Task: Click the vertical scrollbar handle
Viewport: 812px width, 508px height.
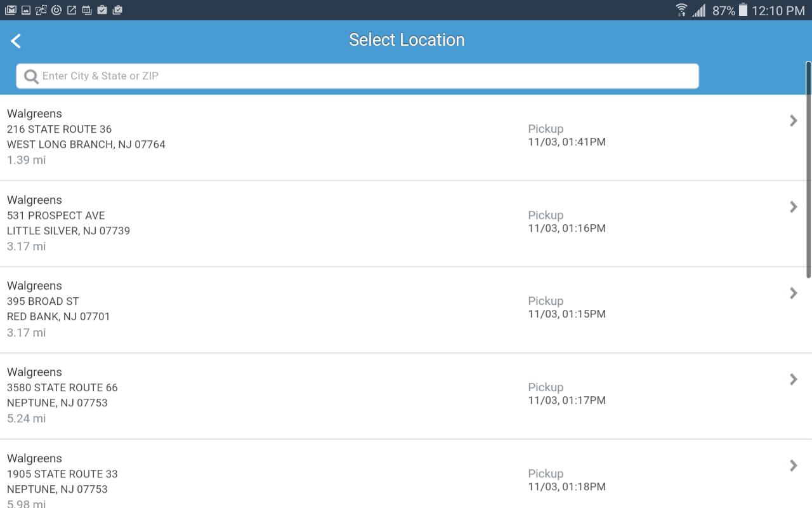Action: tap(808, 170)
